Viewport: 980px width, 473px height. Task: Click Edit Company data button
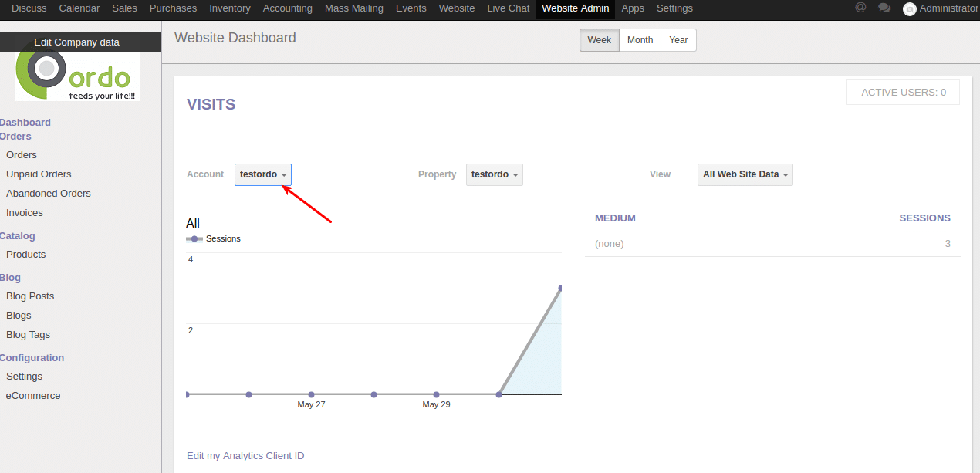[x=76, y=42]
